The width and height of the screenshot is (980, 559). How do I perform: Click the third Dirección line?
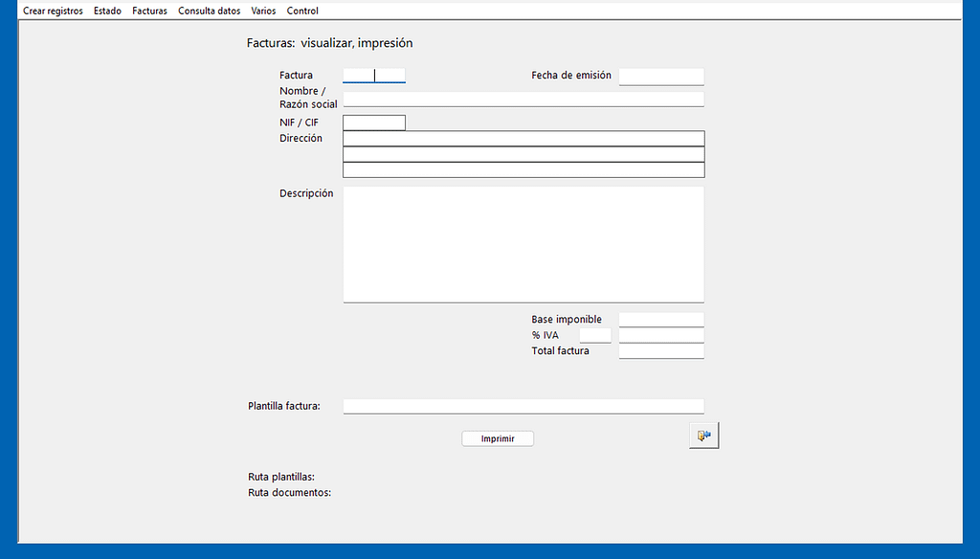tap(523, 170)
